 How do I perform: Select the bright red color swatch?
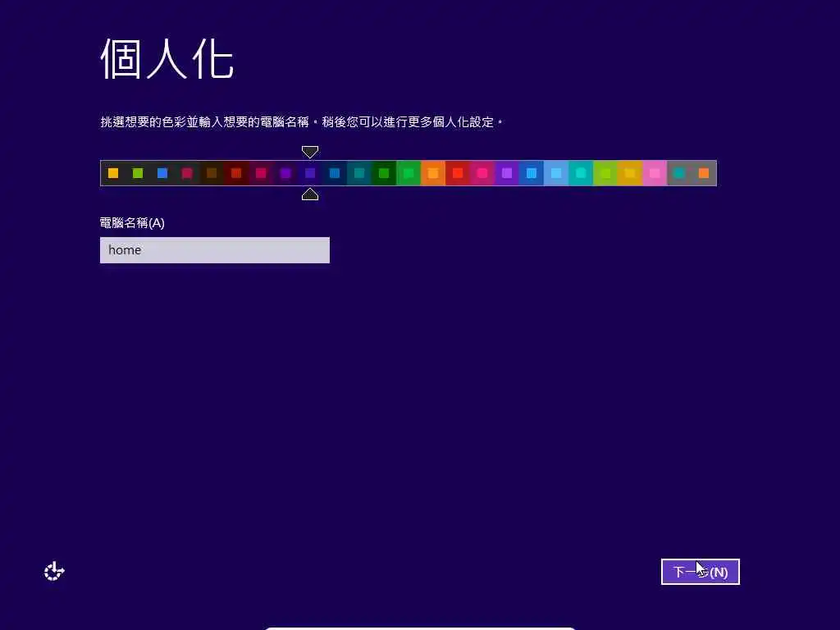point(458,173)
